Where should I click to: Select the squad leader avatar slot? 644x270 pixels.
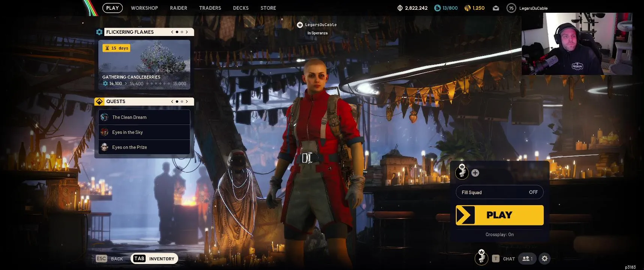coord(462,172)
